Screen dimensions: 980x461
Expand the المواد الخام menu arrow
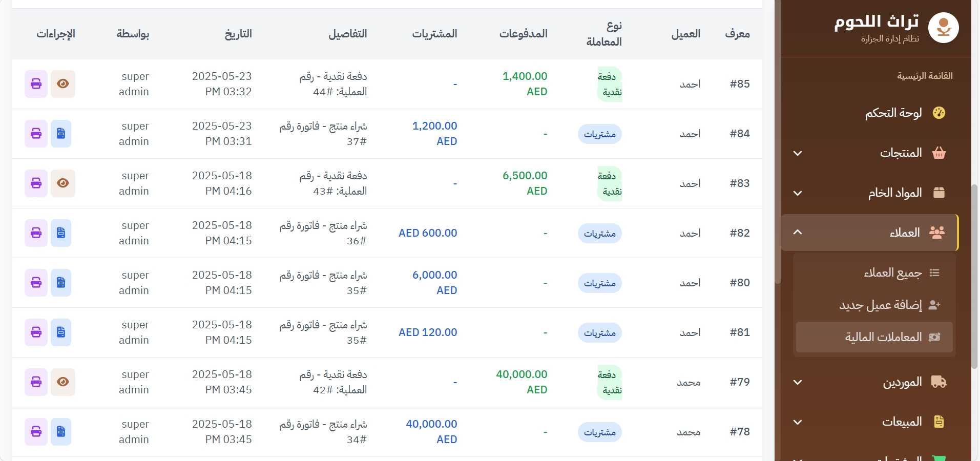coord(798,193)
